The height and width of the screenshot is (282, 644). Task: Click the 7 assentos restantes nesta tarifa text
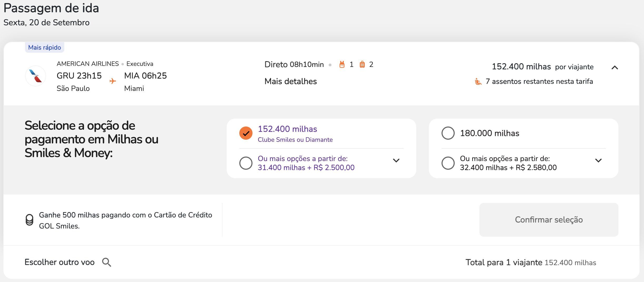point(539,81)
